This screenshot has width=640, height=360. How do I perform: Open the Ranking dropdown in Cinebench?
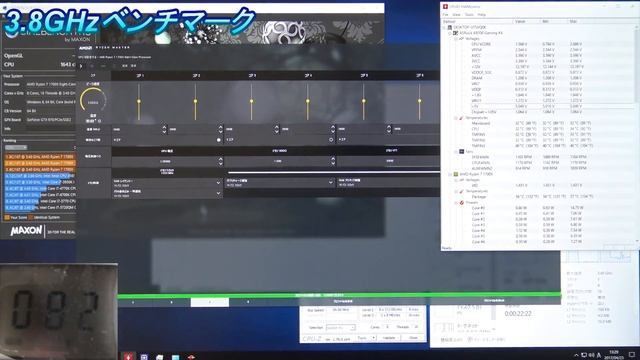[x=16, y=147]
